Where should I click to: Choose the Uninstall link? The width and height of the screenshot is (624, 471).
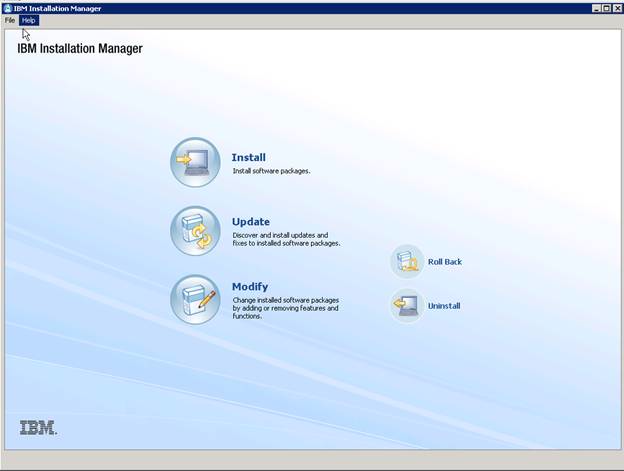(x=444, y=306)
